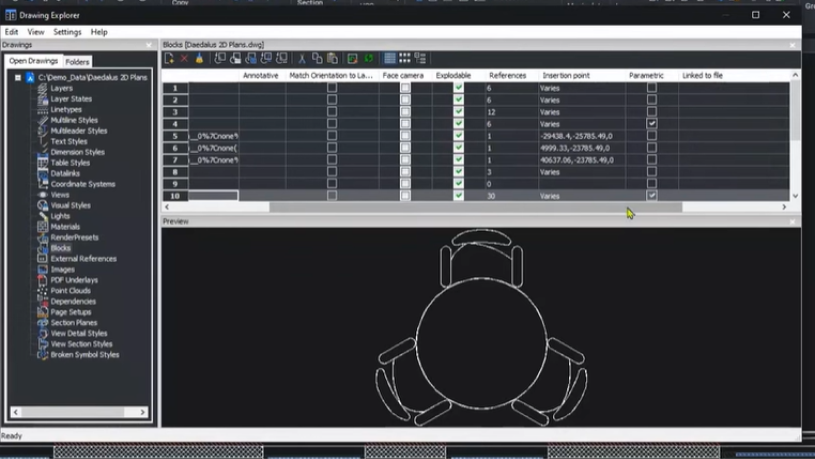Sort by the Explodable column header
The image size is (815, 459).
coord(453,75)
